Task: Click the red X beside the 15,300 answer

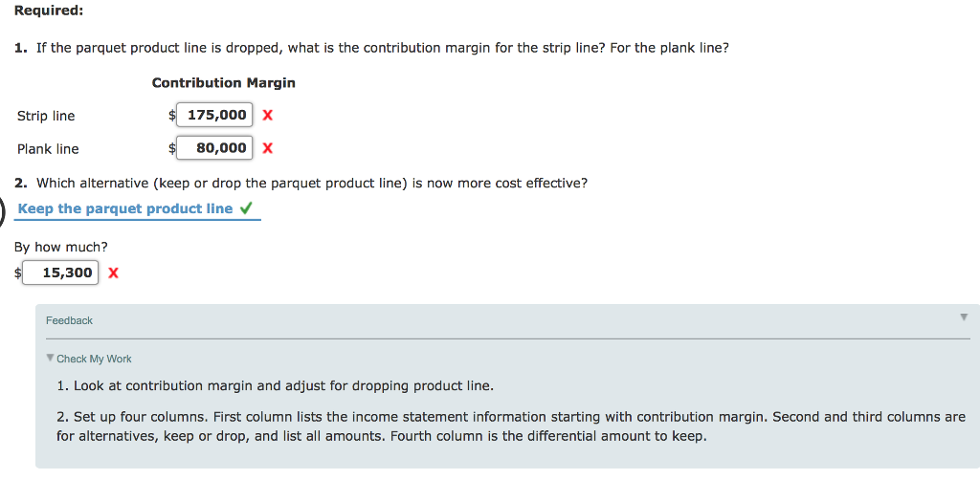Action: pos(113,273)
